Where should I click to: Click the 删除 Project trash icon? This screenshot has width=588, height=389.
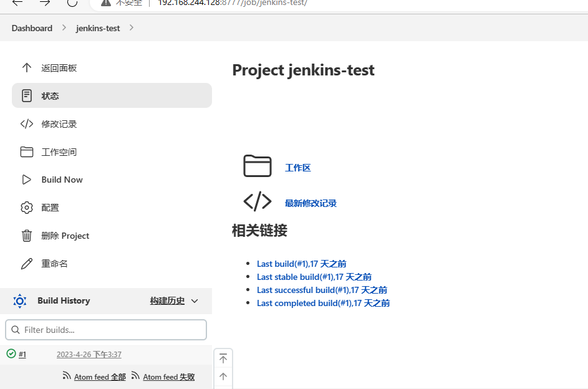(x=26, y=235)
